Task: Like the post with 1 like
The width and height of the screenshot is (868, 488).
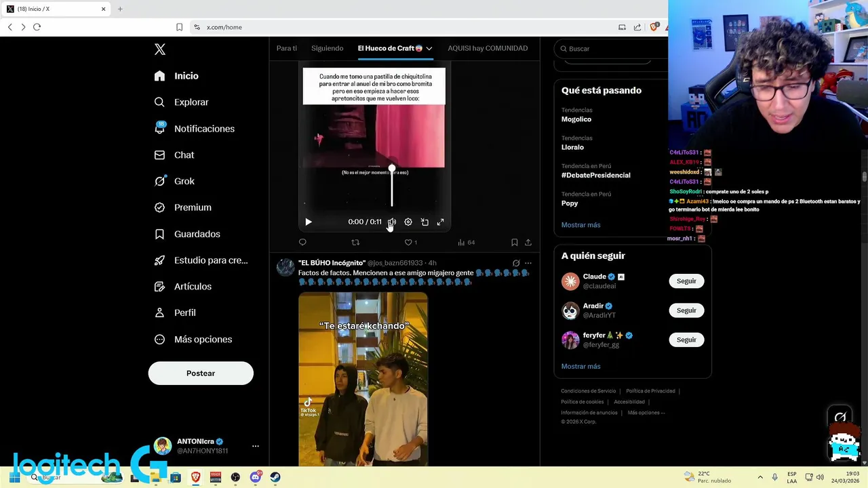Action: tap(411, 242)
